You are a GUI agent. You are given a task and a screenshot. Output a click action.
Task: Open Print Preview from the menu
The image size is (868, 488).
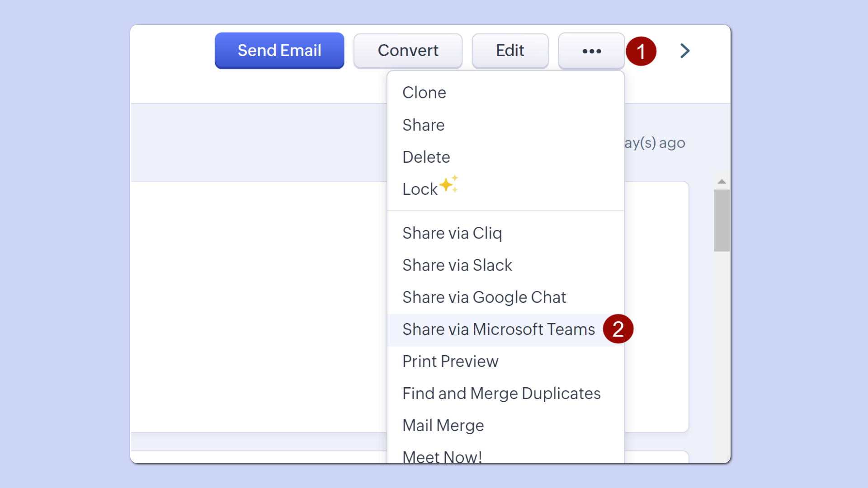point(450,361)
